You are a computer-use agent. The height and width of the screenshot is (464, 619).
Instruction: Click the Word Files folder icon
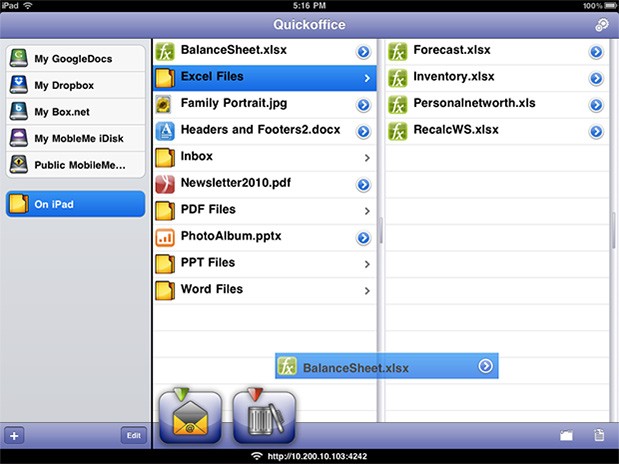(x=165, y=291)
